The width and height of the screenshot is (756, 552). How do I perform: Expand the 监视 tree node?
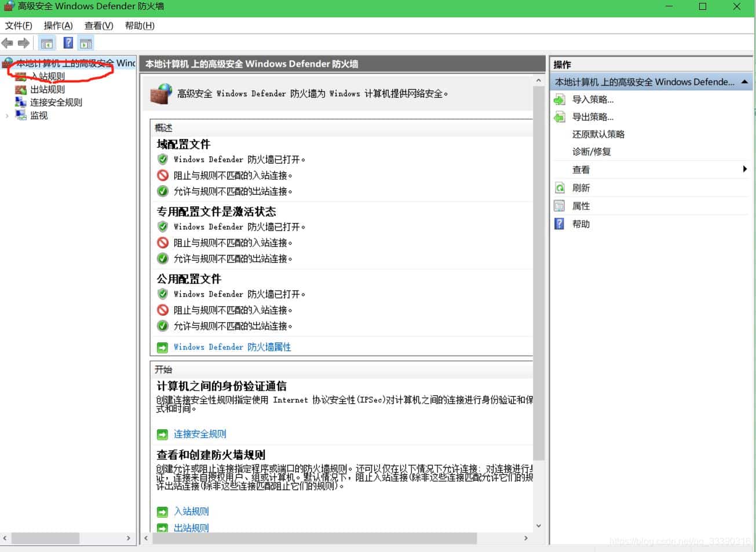click(x=7, y=116)
